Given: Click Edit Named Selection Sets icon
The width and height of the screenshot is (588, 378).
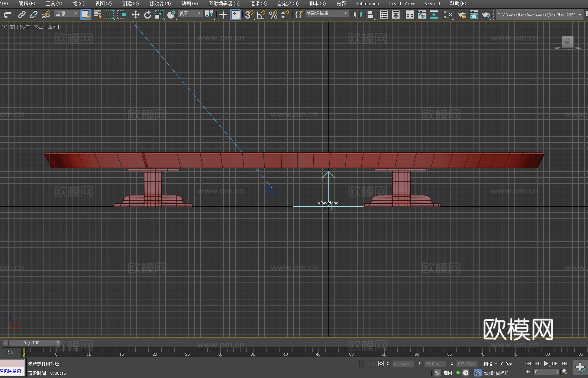Looking at the screenshot, I should 299,14.
